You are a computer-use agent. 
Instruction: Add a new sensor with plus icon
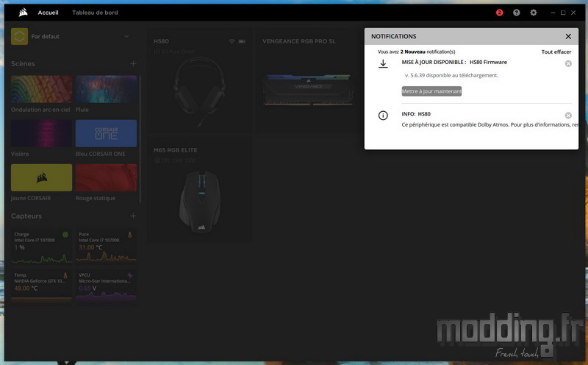click(x=133, y=216)
